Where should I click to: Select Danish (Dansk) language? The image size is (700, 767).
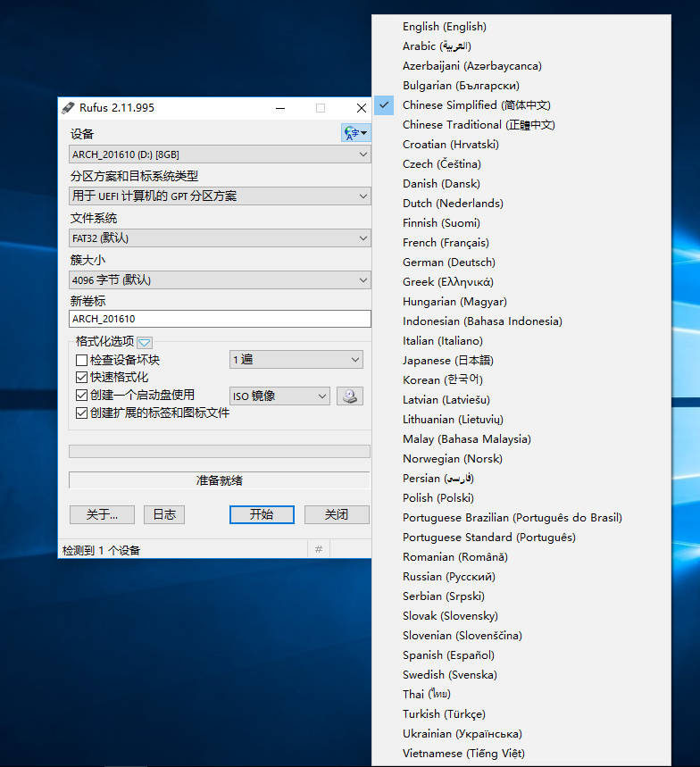click(x=521, y=183)
